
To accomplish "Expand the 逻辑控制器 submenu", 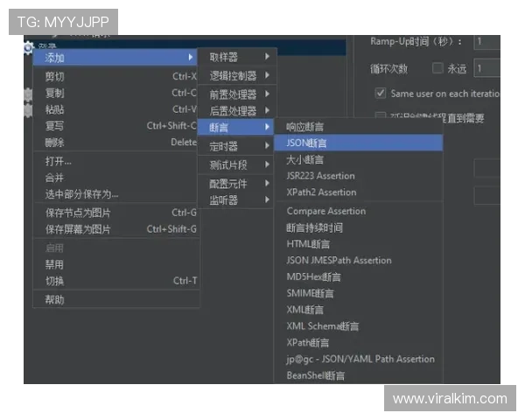I will point(237,75).
